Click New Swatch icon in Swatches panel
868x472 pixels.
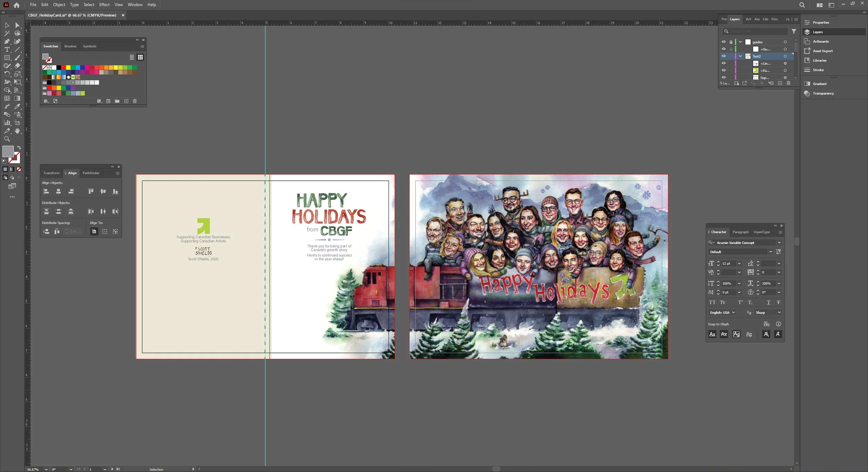pos(126,101)
